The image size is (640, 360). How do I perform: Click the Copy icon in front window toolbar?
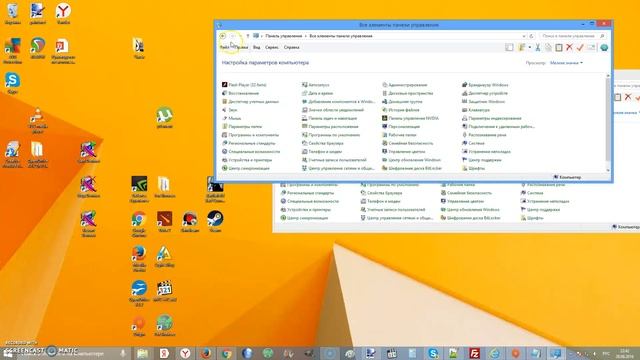tap(548, 48)
